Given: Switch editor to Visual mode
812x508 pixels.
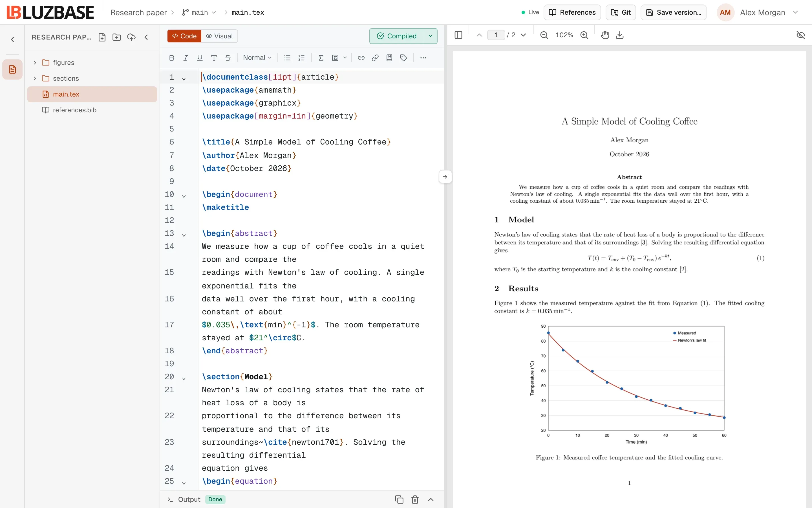Looking at the screenshot, I should (x=219, y=36).
